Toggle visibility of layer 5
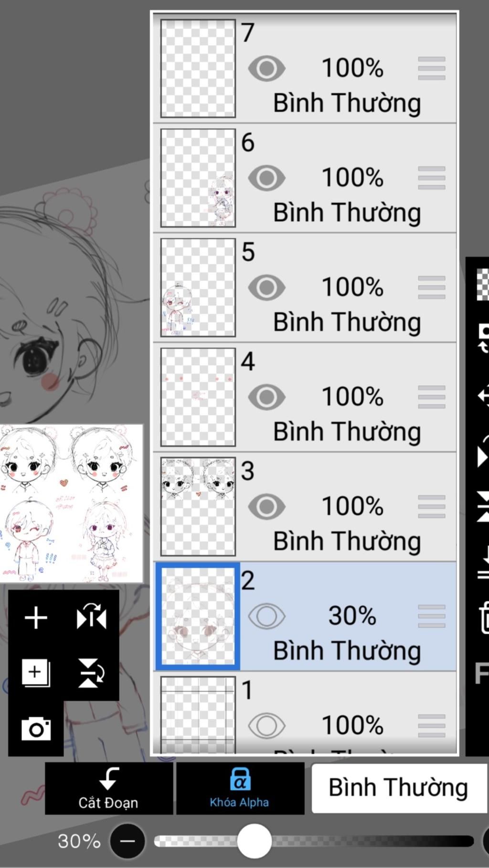489x868 pixels. click(266, 287)
